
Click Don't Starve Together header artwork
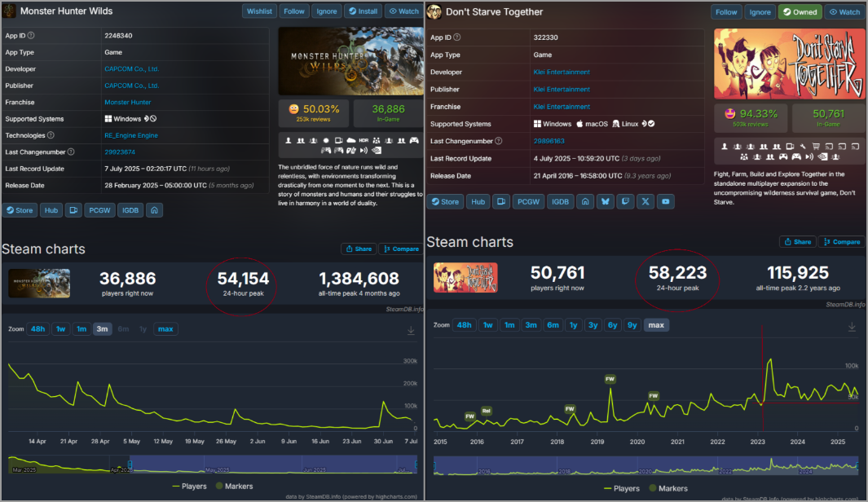(x=789, y=64)
